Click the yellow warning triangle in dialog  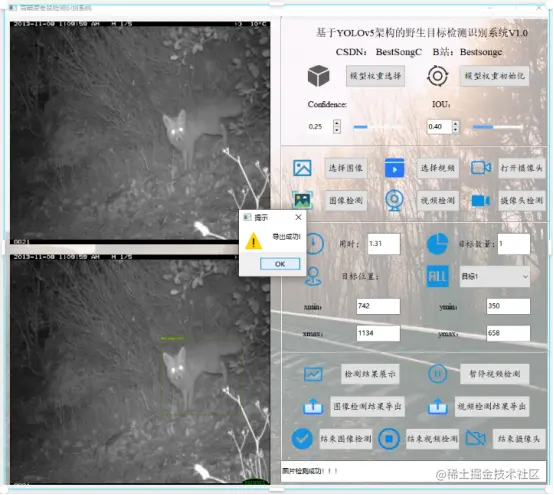(x=253, y=241)
